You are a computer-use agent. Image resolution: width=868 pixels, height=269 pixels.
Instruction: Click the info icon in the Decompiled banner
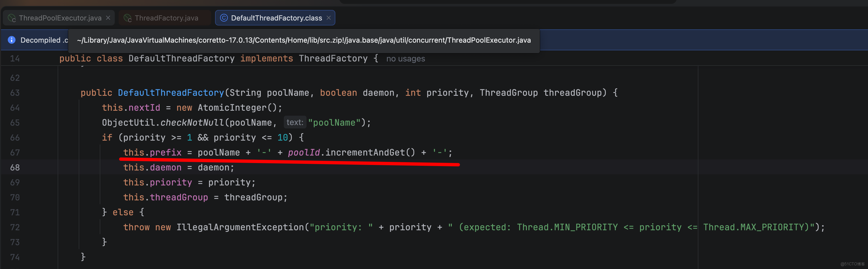point(11,40)
